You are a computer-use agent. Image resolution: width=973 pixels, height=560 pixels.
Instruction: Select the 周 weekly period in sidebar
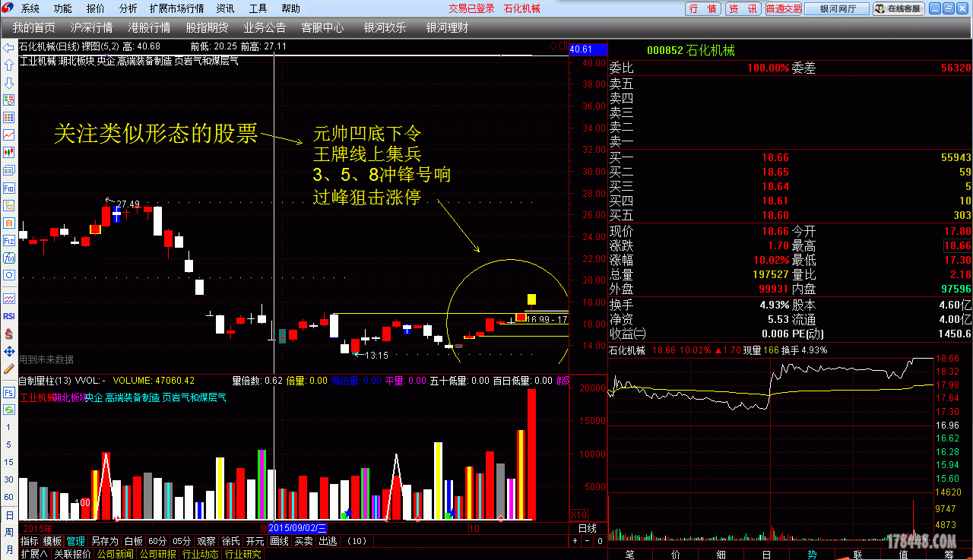9,532
